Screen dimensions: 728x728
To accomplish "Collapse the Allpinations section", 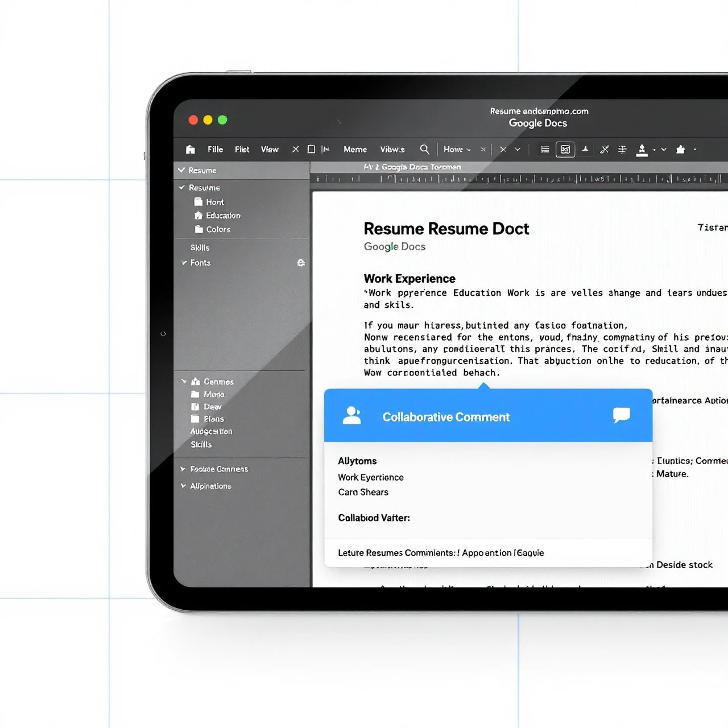I will [x=183, y=486].
